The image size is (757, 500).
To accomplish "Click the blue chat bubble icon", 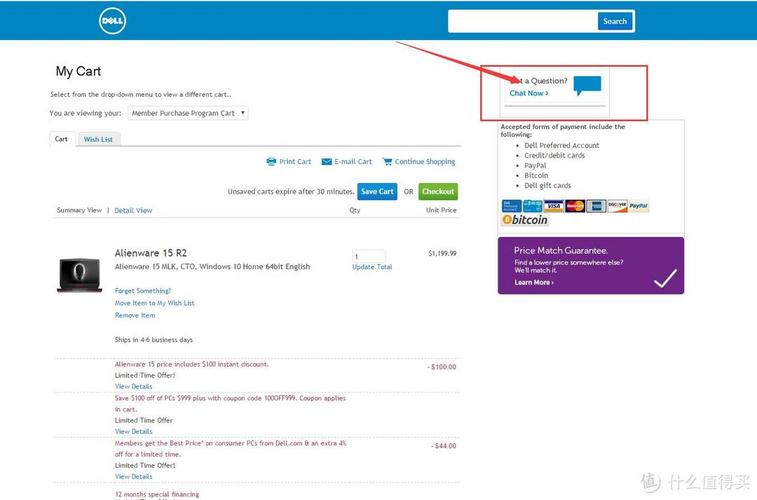I will tap(588, 85).
